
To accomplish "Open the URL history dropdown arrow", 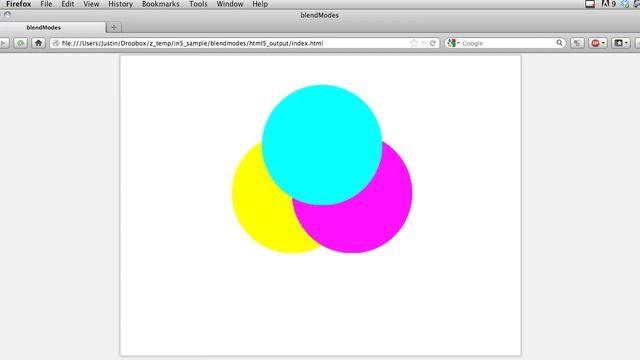I will [x=423, y=43].
